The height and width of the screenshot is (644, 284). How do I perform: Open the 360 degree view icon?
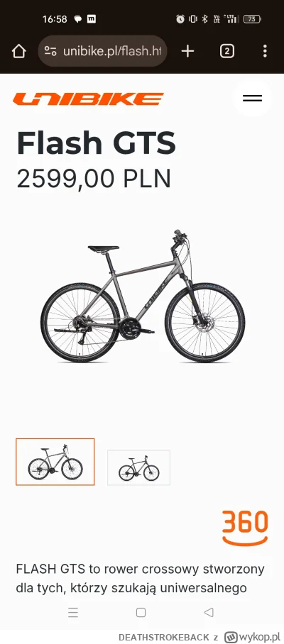click(245, 528)
